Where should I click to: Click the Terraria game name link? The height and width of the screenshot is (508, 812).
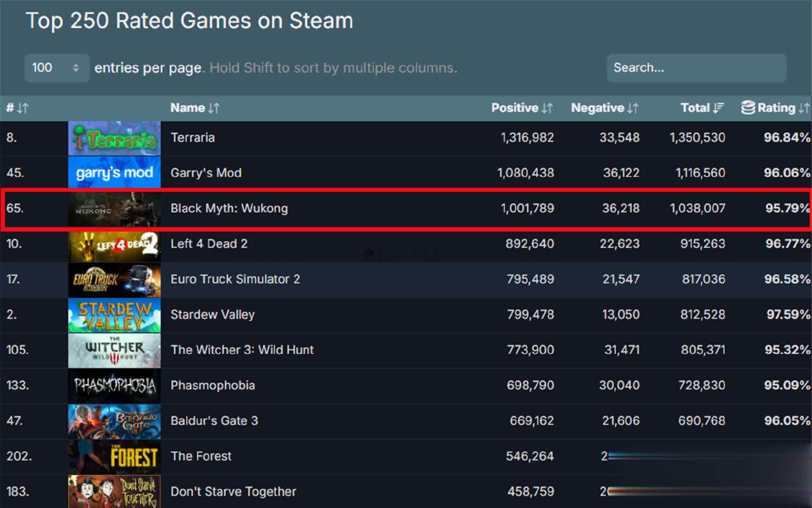(192, 137)
